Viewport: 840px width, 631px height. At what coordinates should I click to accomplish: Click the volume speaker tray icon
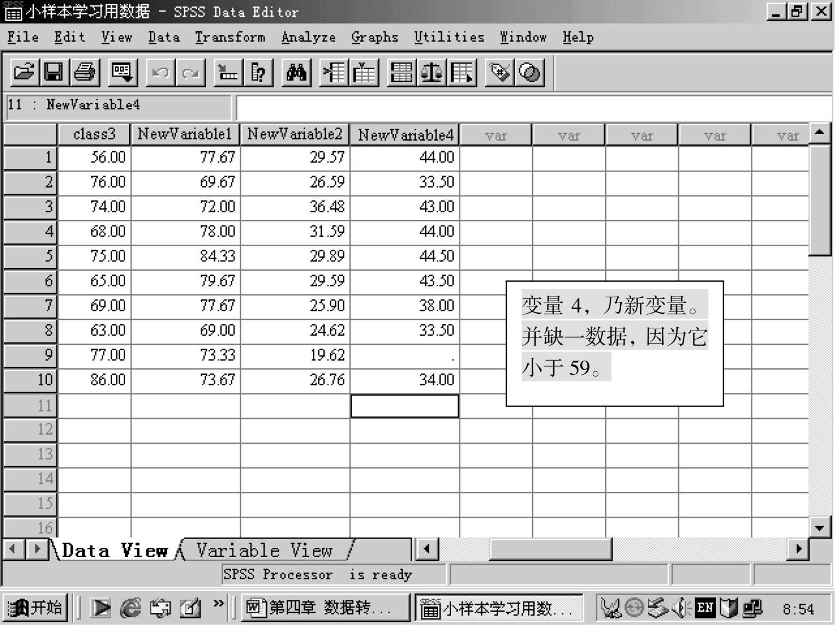(682, 608)
